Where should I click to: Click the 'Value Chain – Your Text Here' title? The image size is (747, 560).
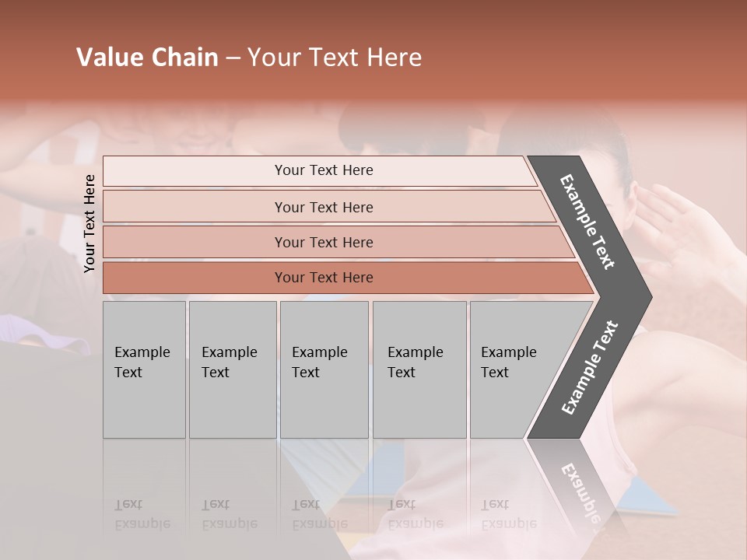click(x=249, y=58)
